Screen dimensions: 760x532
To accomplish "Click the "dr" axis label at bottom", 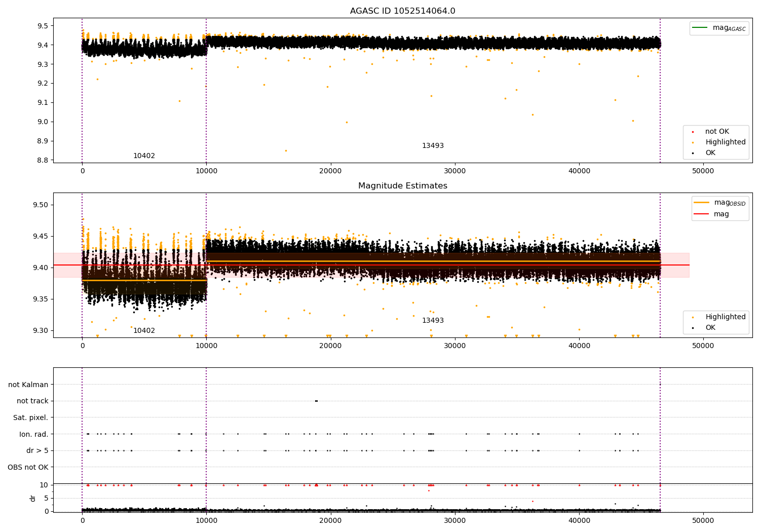I will pos(33,498).
